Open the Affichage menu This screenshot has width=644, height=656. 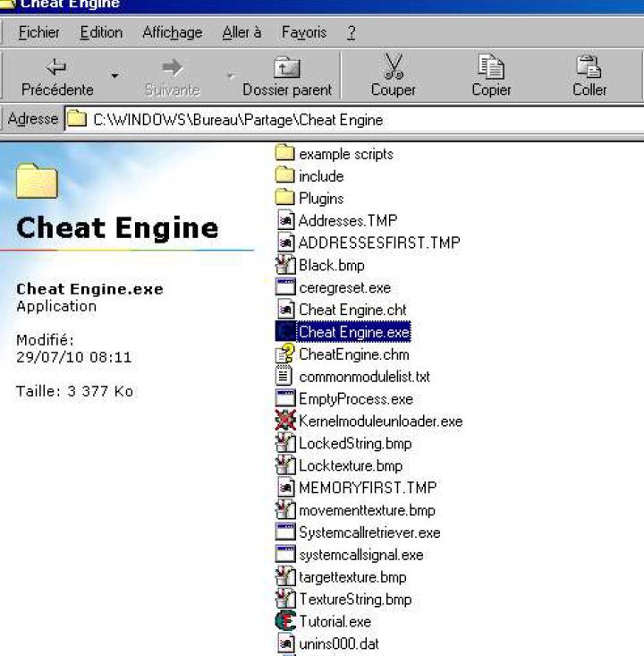click(173, 32)
